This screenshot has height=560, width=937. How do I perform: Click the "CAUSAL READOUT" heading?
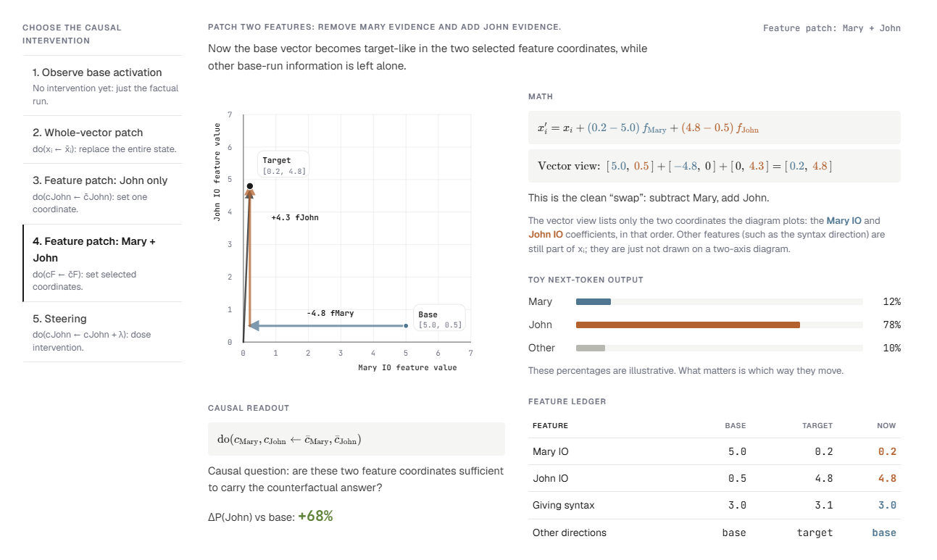pos(249,408)
